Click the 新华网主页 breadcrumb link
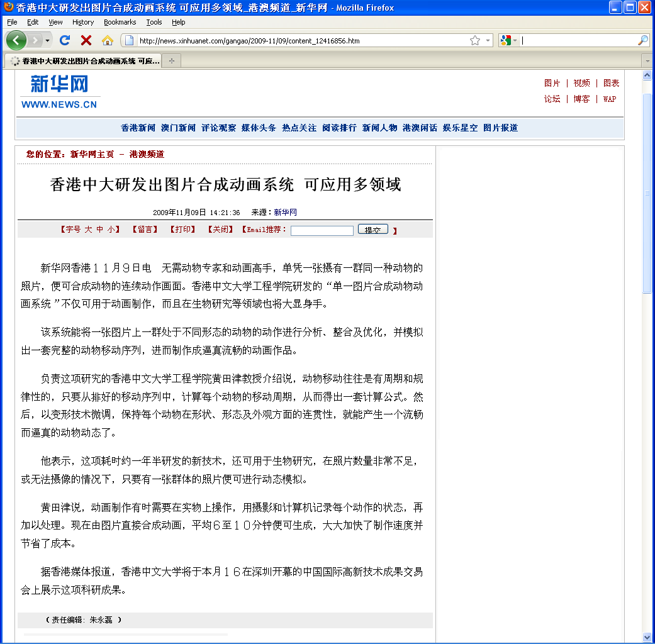This screenshot has width=655, height=644. (x=92, y=155)
